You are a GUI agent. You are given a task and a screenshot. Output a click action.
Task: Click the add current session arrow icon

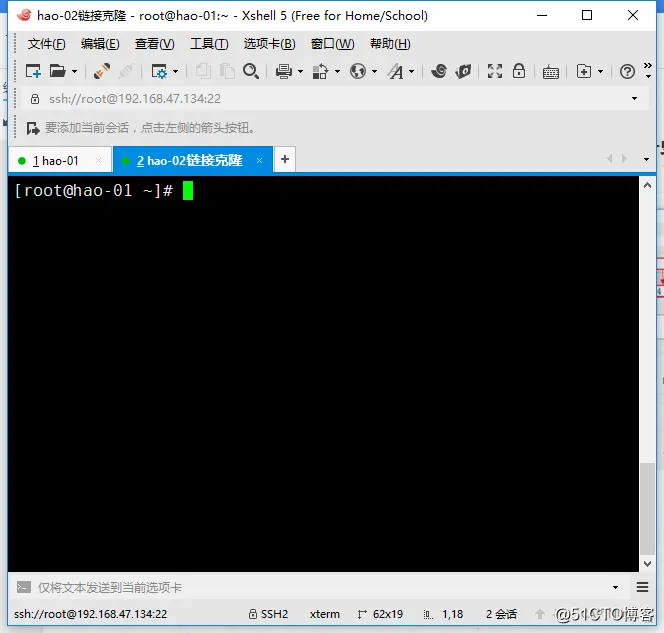click(33, 128)
